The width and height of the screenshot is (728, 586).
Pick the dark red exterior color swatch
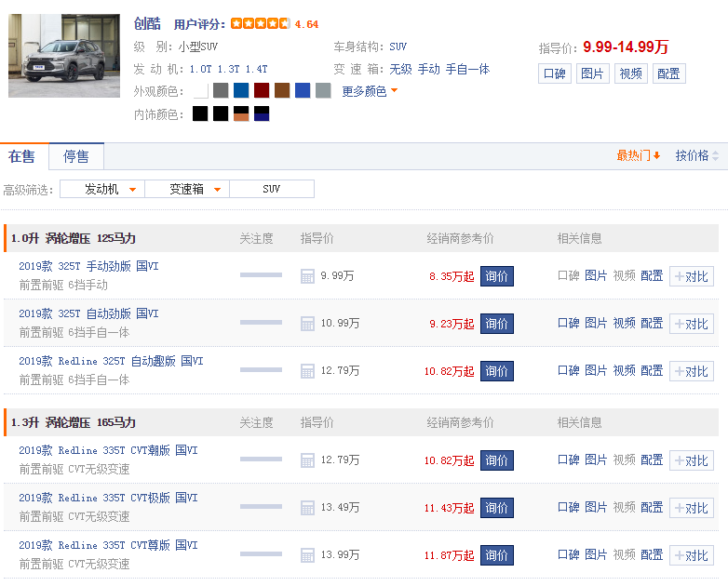[x=262, y=90]
